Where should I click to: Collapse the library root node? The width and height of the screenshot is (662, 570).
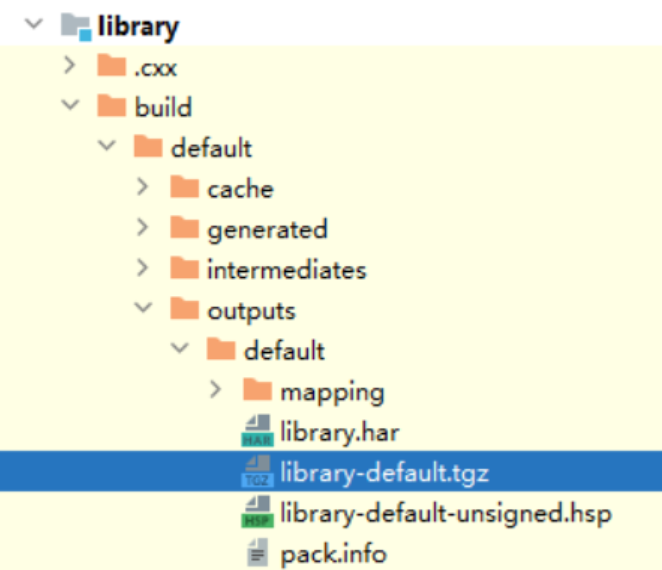coord(36,25)
